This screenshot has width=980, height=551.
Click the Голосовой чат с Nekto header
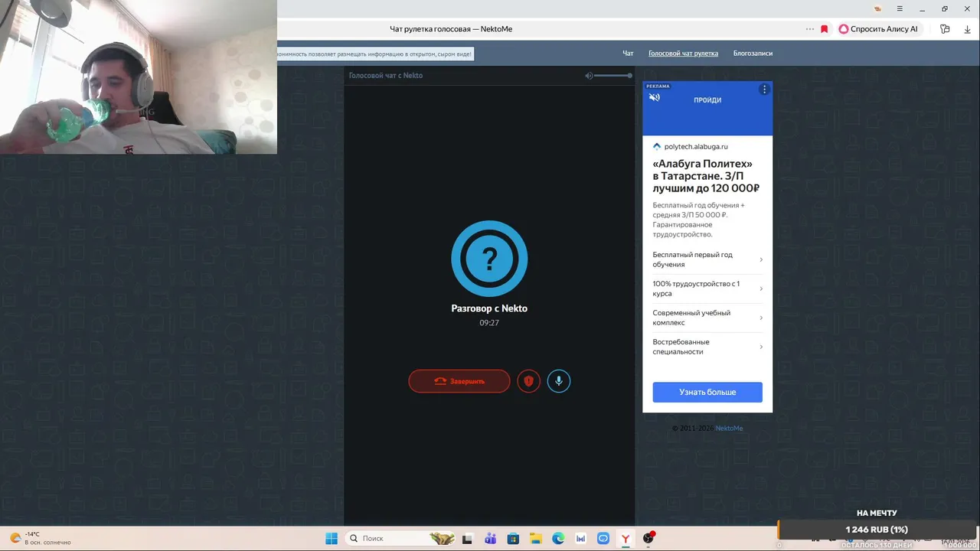(x=386, y=75)
